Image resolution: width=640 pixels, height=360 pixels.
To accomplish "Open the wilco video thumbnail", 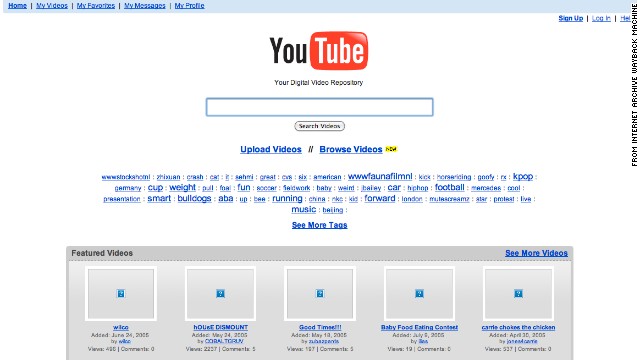I will [x=121, y=293].
